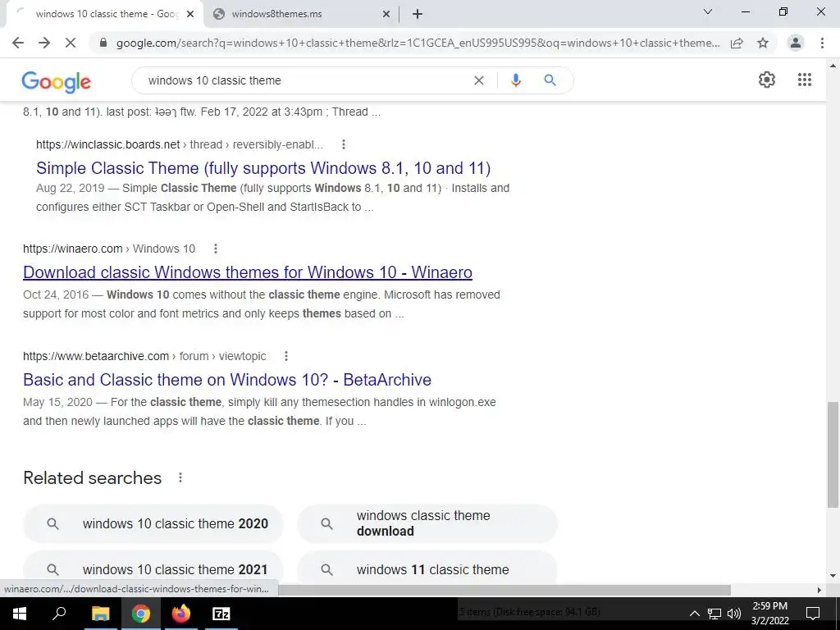The height and width of the screenshot is (630, 840).
Task: Open options for the winclassic.boards.net result
Action: coord(344,144)
